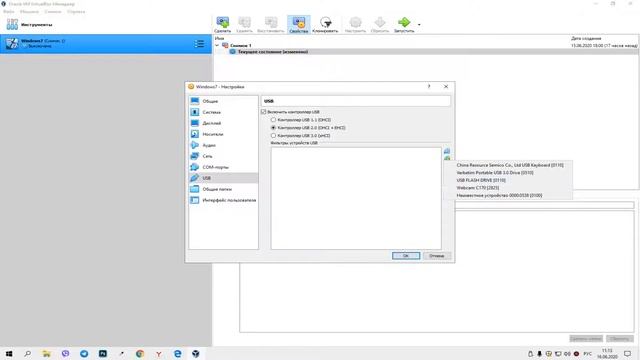Click the OK button in settings dialog
Viewport: 640px width, 360px height.
click(x=406, y=256)
